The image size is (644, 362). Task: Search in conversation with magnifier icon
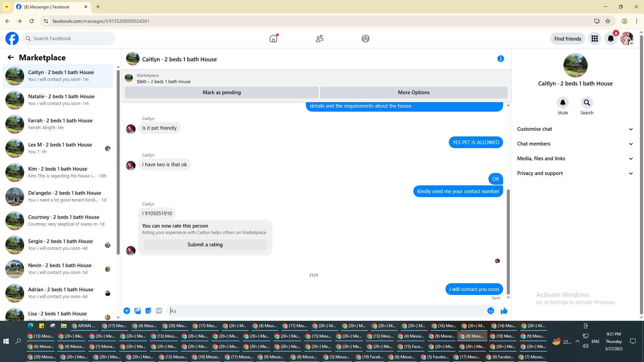pos(587,103)
